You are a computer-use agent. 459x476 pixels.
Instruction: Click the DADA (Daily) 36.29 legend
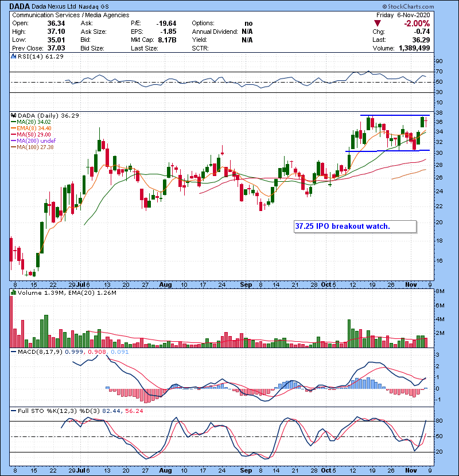coord(48,116)
